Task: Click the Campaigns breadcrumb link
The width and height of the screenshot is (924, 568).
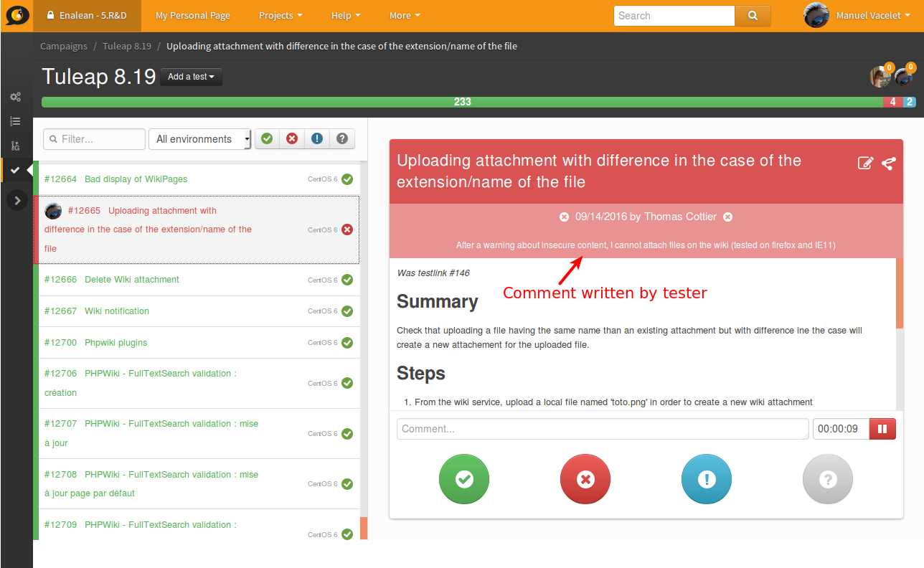Action: coord(64,46)
